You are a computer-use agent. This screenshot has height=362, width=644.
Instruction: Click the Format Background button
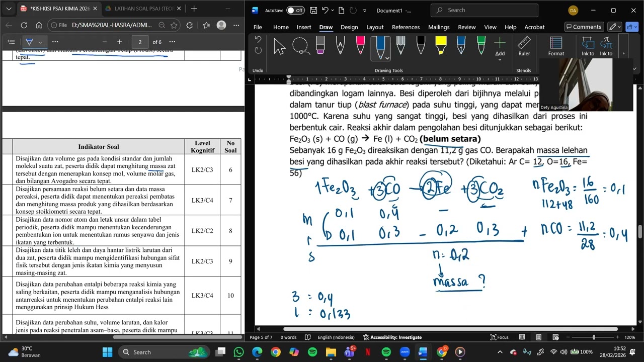[556, 46]
